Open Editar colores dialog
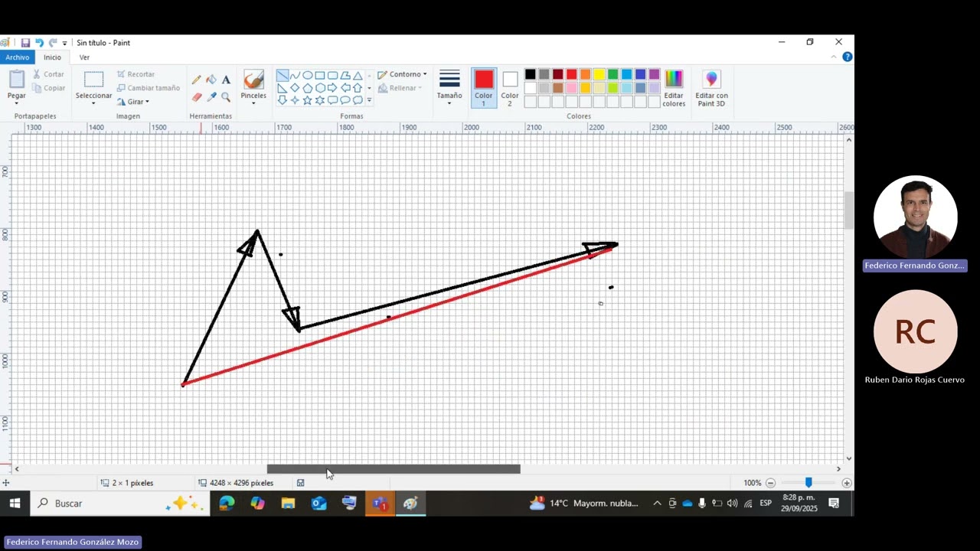 click(x=674, y=89)
